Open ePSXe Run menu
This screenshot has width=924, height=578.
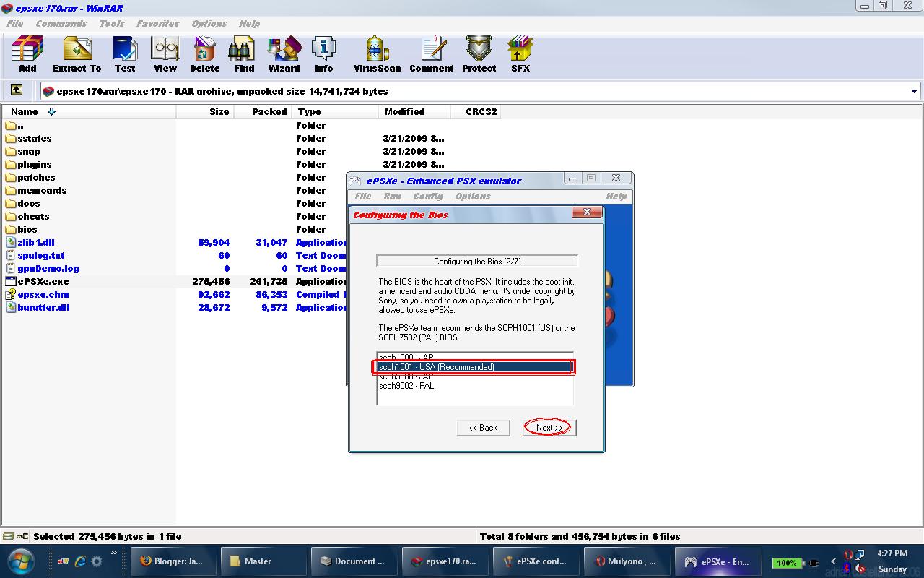(x=393, y=196)
